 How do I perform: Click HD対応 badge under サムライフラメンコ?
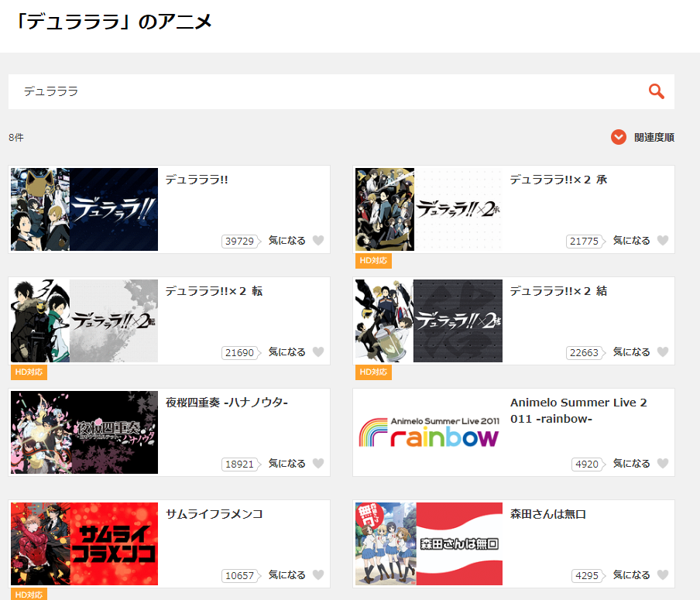[x=29, y=595]
